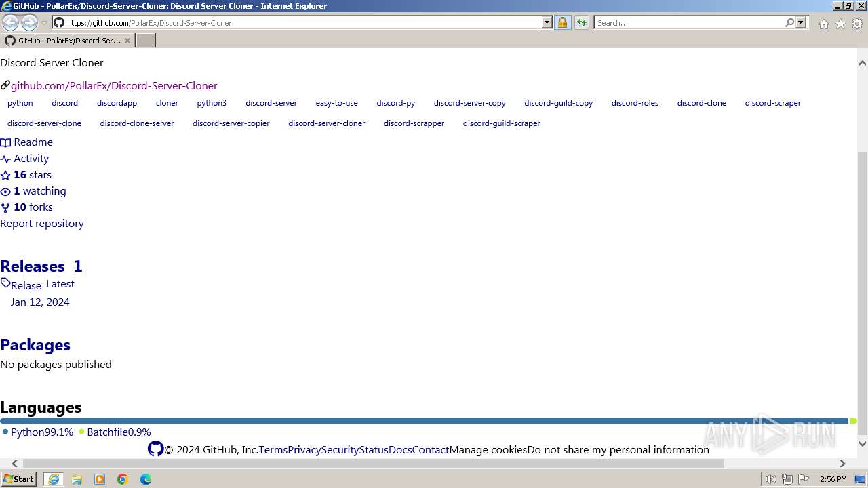
Task: Click the security lock icon in address bar
Action: (562, 22)
